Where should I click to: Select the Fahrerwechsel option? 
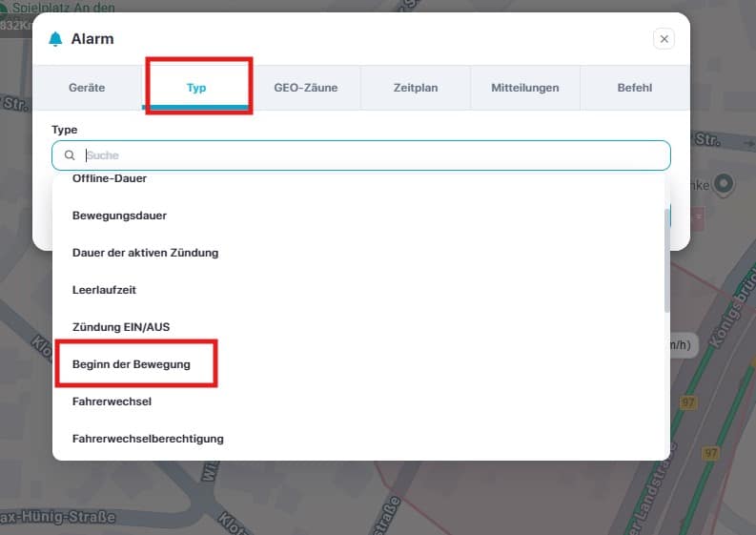[x=112, y=401]
